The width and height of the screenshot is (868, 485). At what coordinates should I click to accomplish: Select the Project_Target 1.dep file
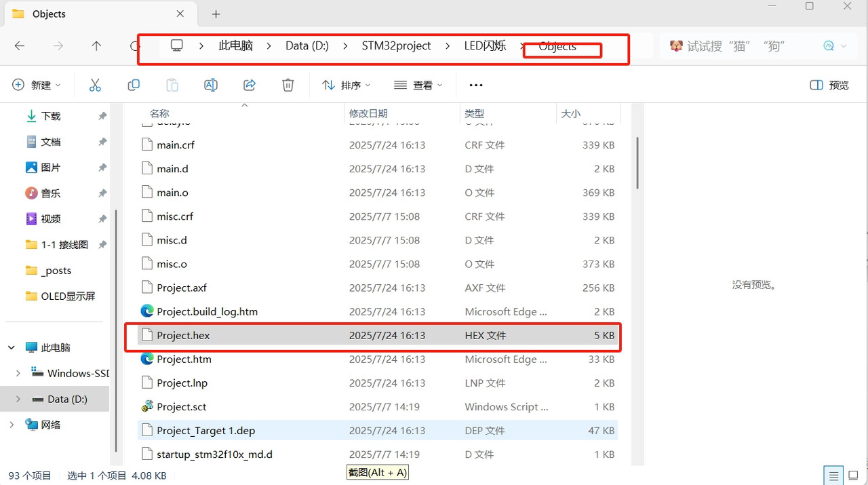(378, 430)
